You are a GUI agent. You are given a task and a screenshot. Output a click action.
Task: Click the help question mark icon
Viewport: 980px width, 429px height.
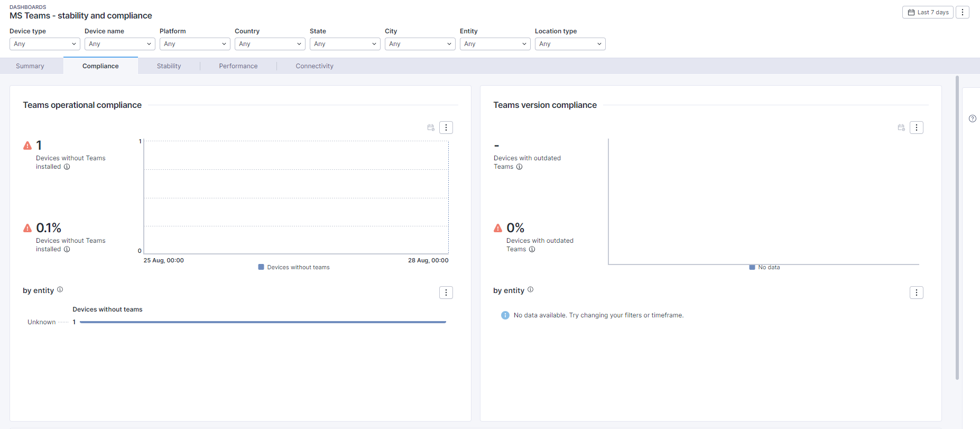pos(973,118)
